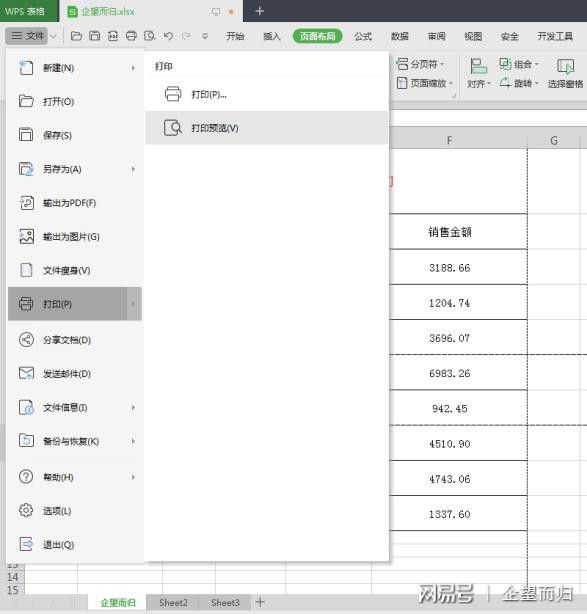Open 选项(L) settings gear entry
This screenshot has width=587, height=614.
(75, 511)
